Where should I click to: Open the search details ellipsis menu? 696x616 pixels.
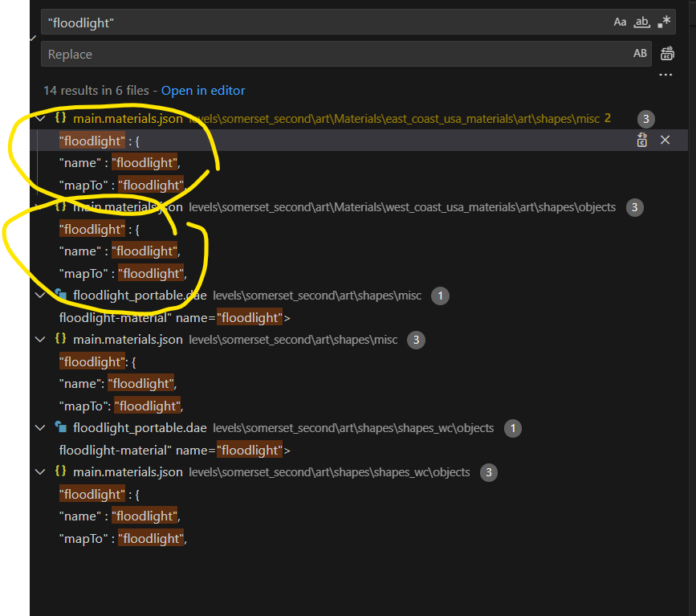pos(665,75)
